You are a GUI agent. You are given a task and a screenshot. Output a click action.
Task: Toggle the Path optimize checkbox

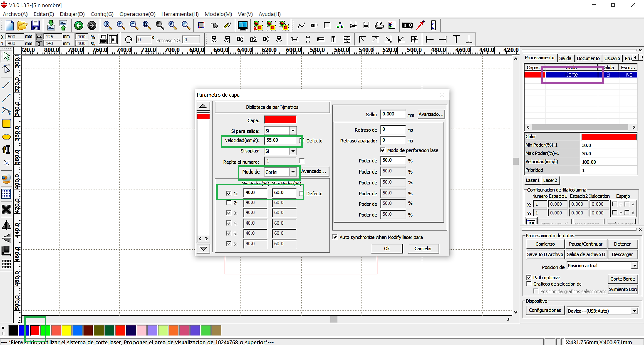click(x=529, y=277)
